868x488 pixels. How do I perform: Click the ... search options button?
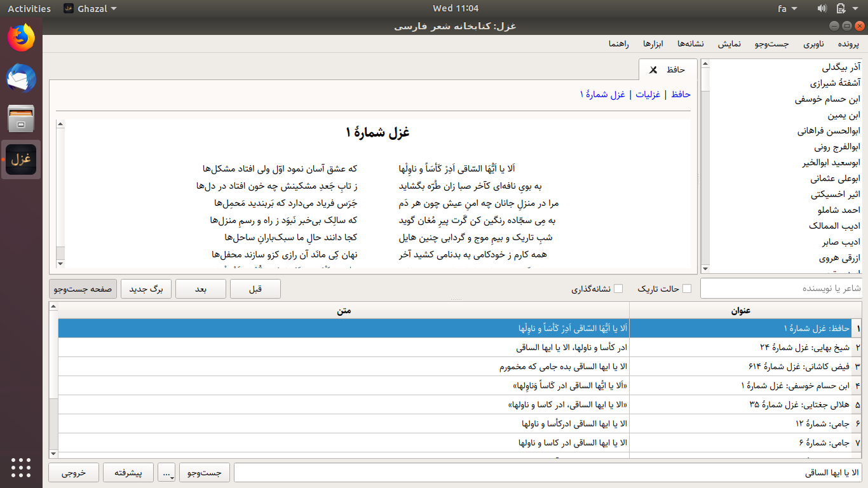[x=167, y=473]
